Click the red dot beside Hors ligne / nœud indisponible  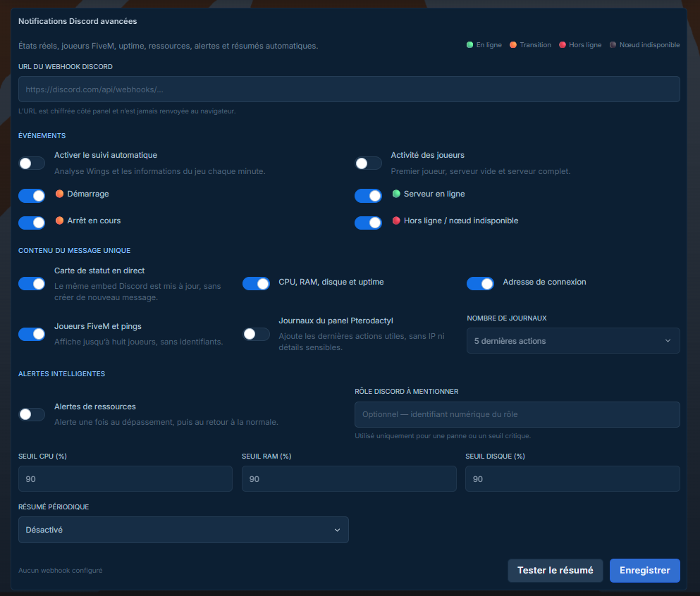click(x=396, y=221)
